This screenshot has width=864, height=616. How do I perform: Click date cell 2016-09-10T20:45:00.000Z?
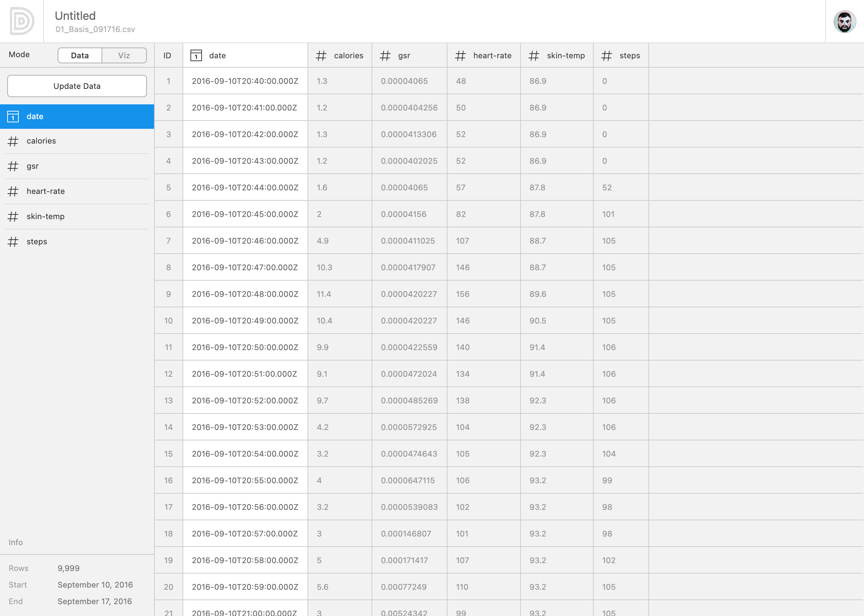tap(245, 214)
